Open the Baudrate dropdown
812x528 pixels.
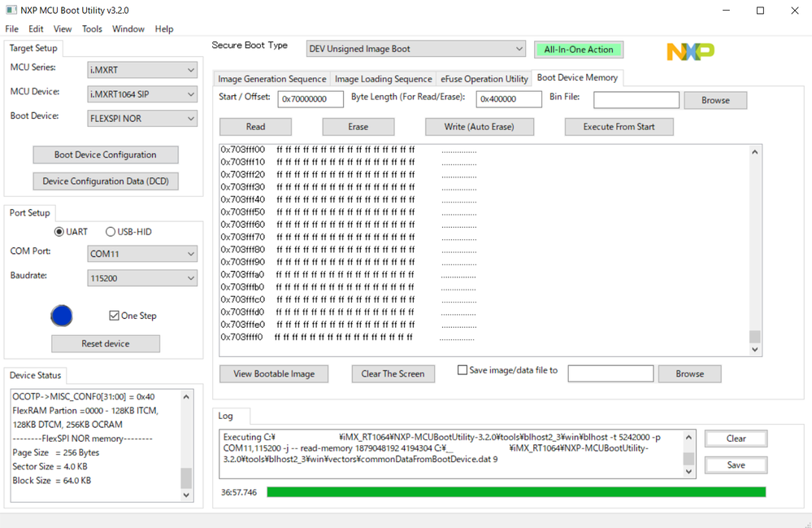[142, 277]
